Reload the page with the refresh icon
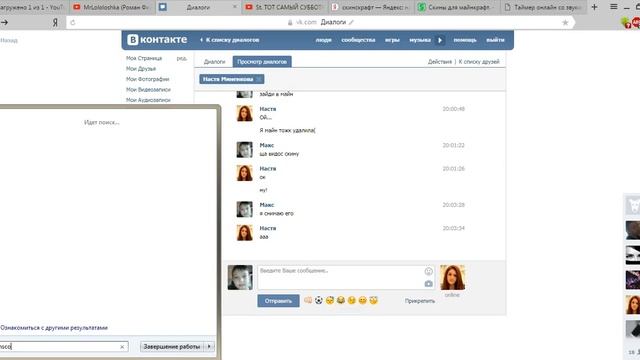 [73, 22]
